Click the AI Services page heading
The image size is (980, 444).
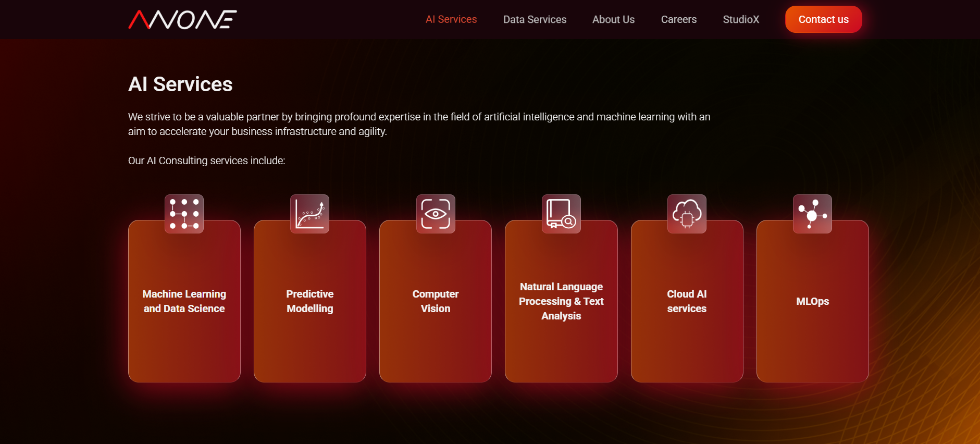pyautogui.click(x=180, y=84)
